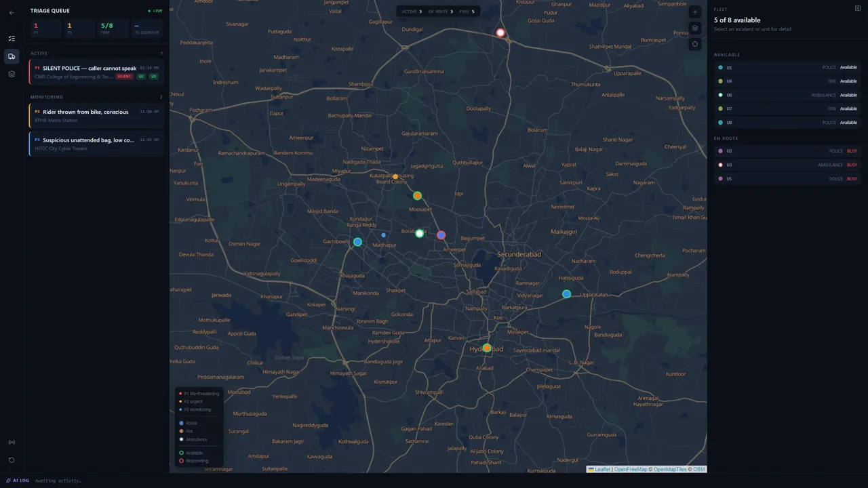
Task: Open the OpenMapTiles attribution link
Action: (671, 469)
